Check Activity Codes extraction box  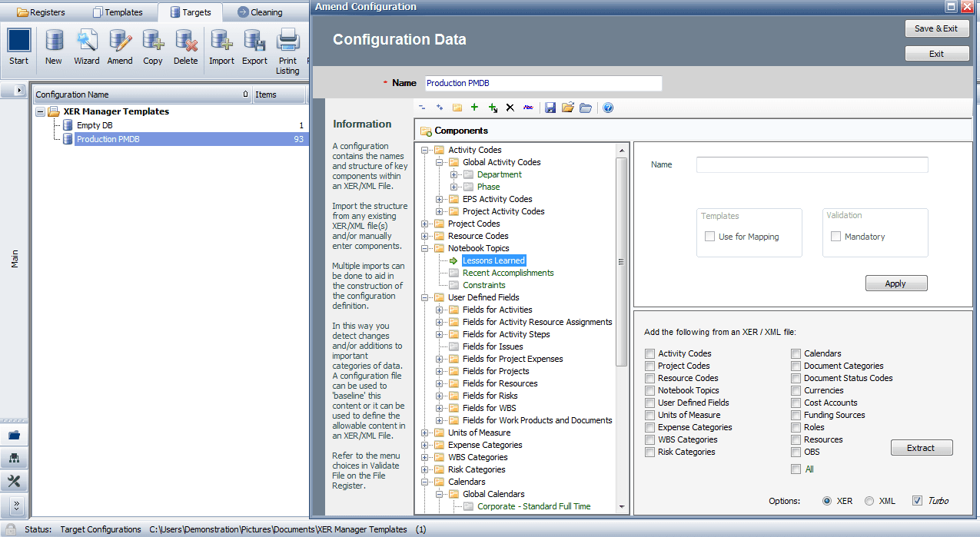coord(650,353)
